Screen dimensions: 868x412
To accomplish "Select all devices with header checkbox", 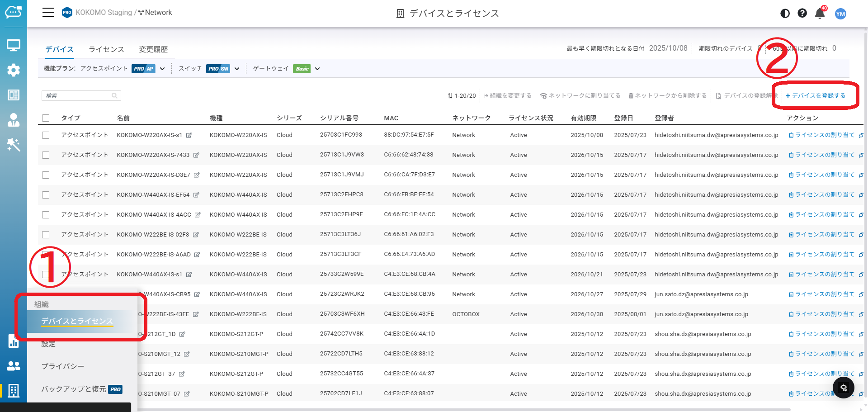I will pyautogui.click(x=46, y=118).
